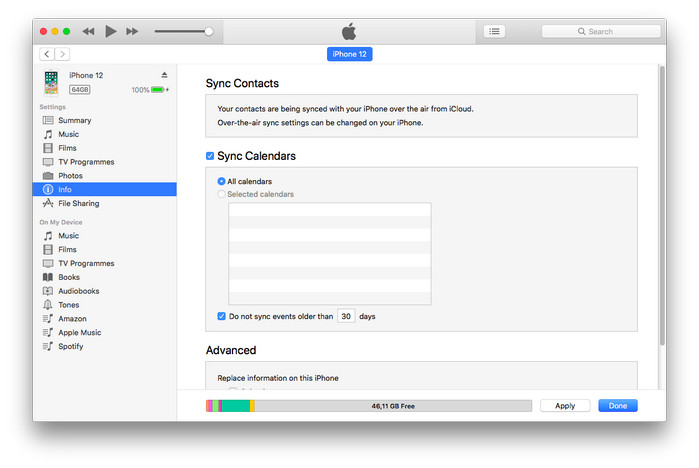Toggle Do not sync events older than

222,316
